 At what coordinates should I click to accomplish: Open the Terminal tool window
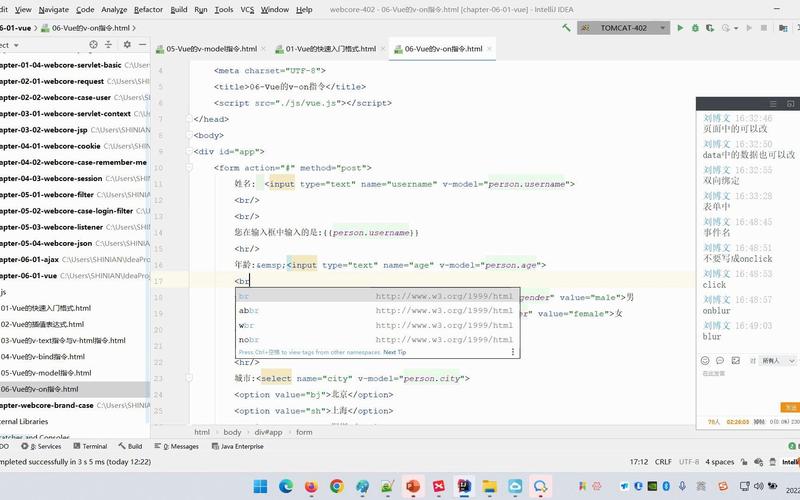coord(90,446)
